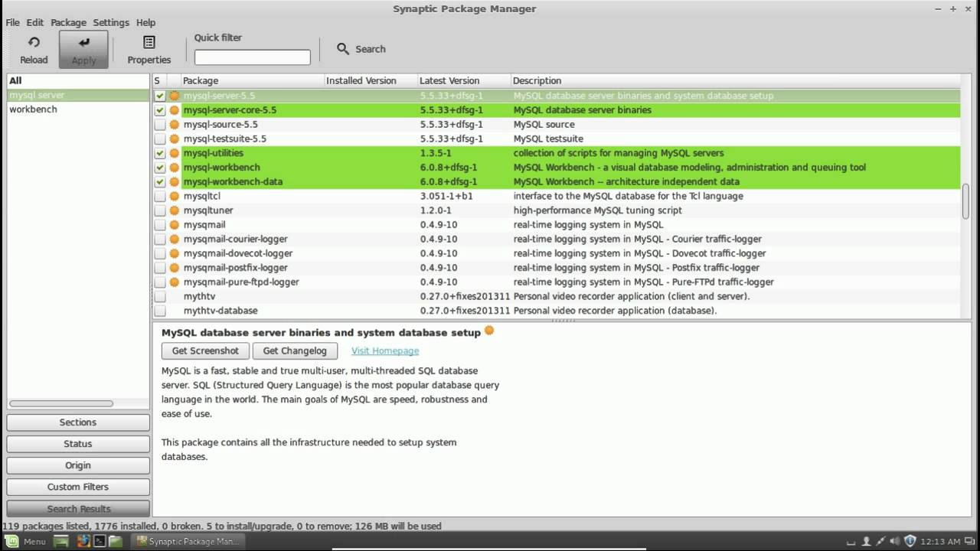This screenshot has width=980, height=551.
Task: Click the orange badge beside the description heading
Action: (x=489, y=331)
